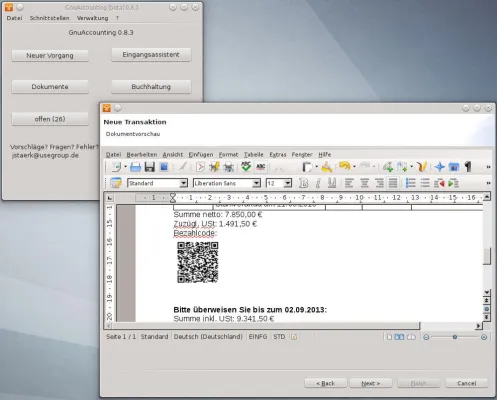Click the Print icon in the toolbar
The width and height of the screenshot is (497, 400).
135,167
